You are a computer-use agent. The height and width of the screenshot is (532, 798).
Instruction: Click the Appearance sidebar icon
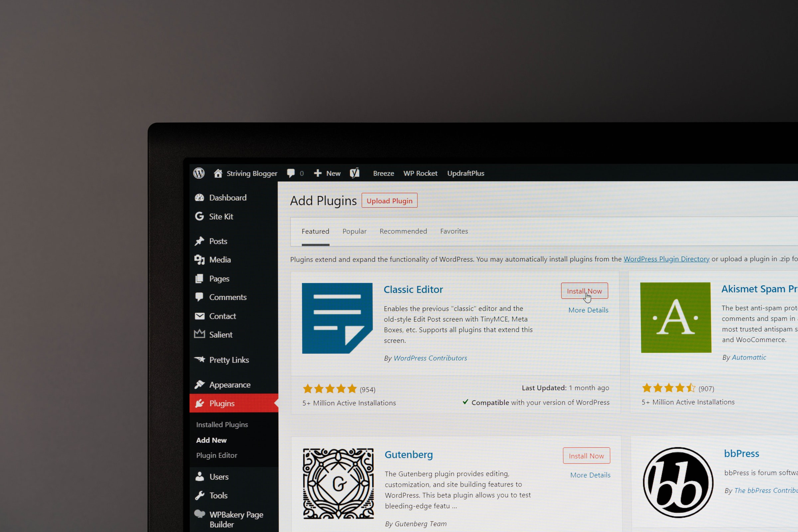200,384
